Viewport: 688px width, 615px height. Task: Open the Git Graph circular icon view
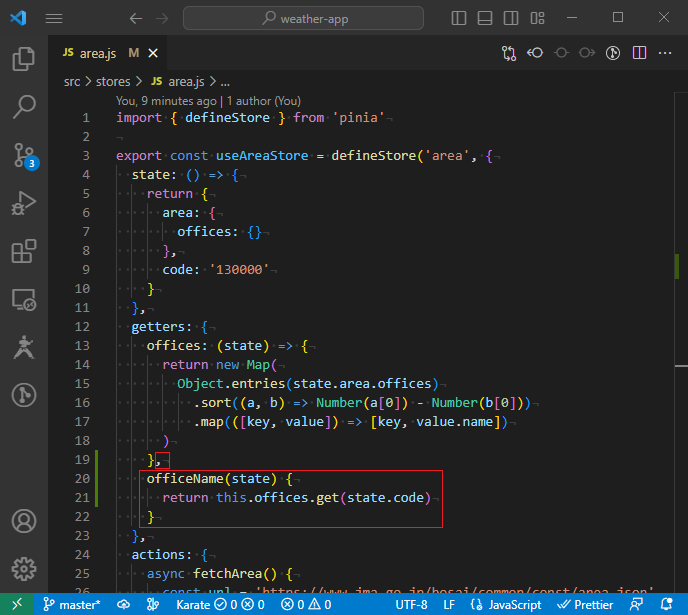point(24,395)
